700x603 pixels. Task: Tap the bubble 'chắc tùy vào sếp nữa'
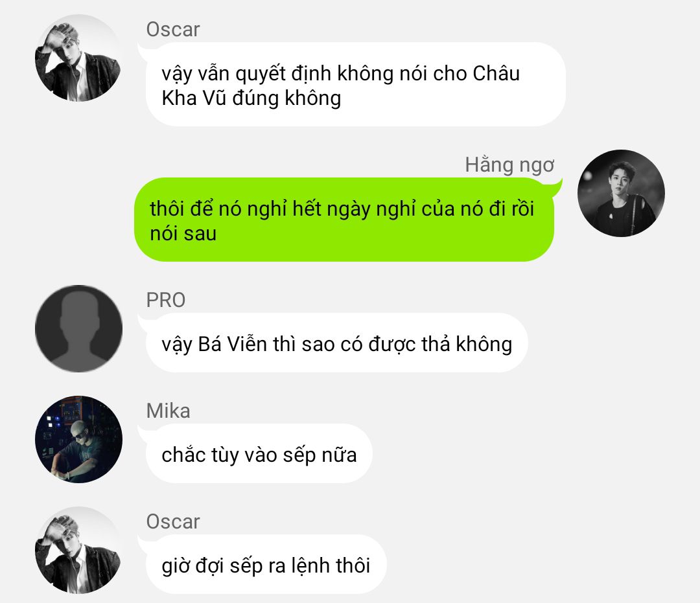tap(259, 453)
